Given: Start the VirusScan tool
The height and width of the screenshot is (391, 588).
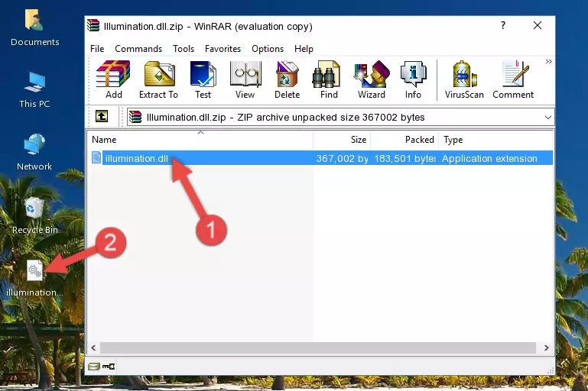Looking at the screenshot, I should [x=464, y=79].
